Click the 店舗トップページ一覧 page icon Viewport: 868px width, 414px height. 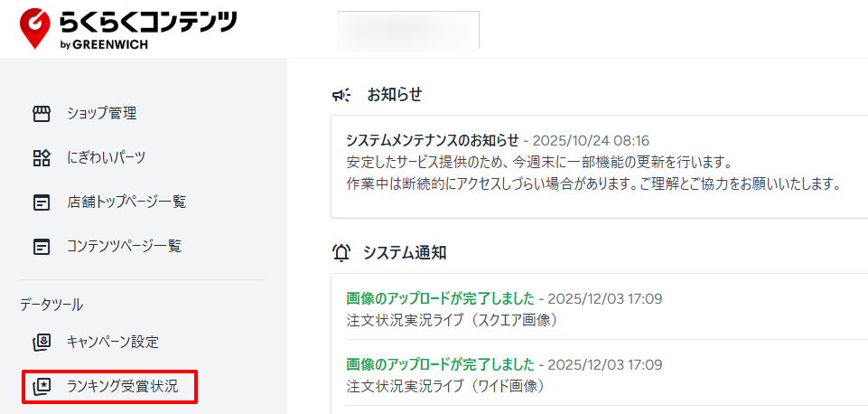tap(42, 202)
